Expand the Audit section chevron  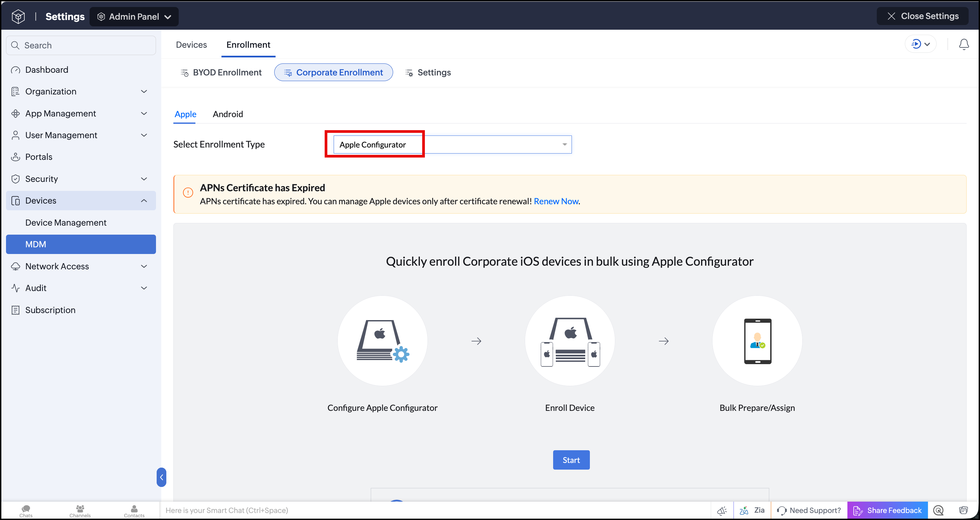144,288
